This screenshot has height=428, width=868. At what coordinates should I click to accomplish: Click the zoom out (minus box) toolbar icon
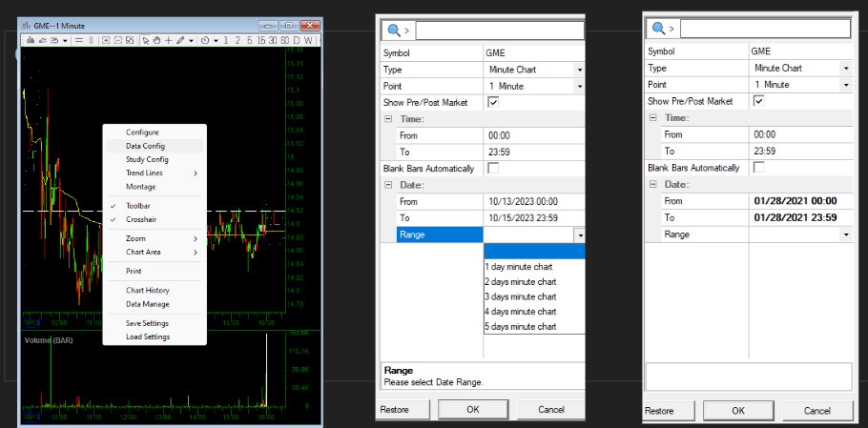(x=118, y=40)
